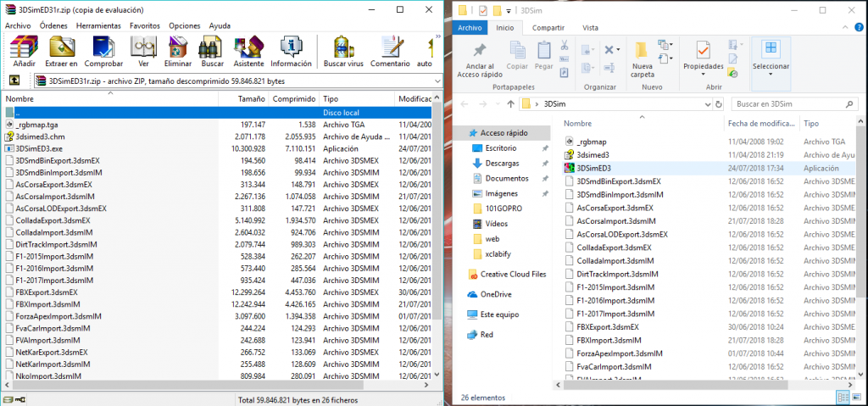Open the Favoritos menu

point(145,25)
